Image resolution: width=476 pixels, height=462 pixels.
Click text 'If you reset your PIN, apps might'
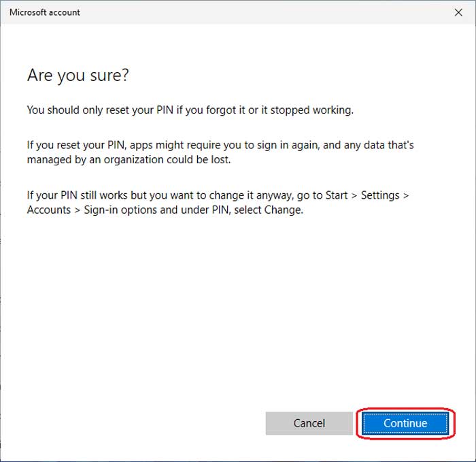point(105,145)
